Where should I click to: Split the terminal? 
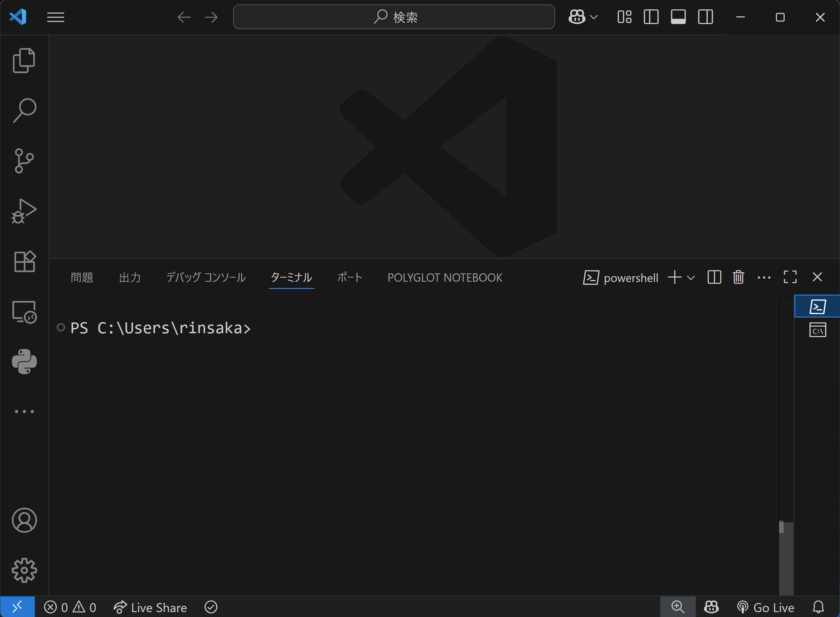click(714, 277)
